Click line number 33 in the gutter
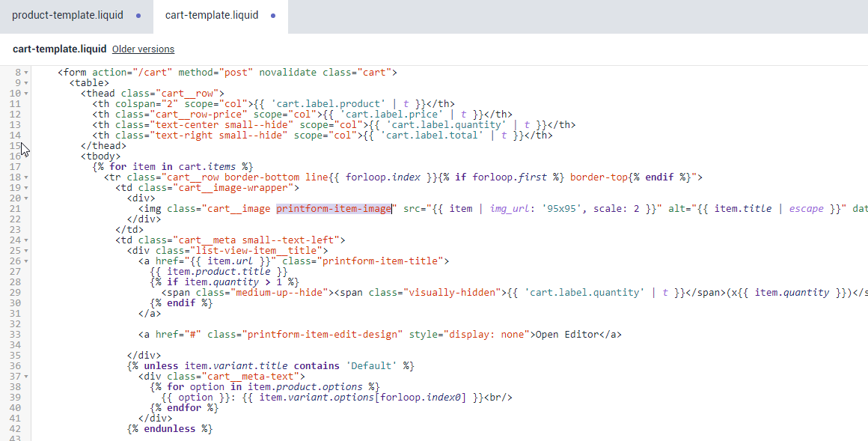Image resolution: width=868 pixels, height=441 pixels. coord(15,335)
